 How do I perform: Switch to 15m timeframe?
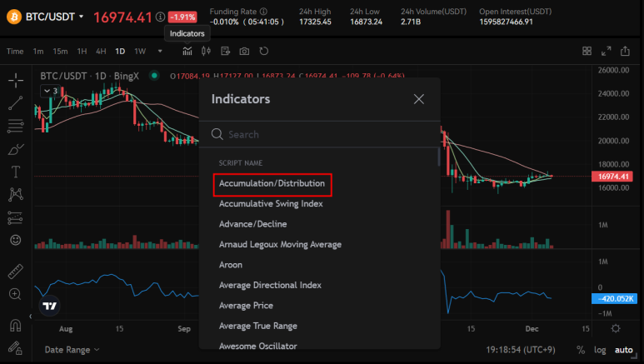[x=60, y=52]
